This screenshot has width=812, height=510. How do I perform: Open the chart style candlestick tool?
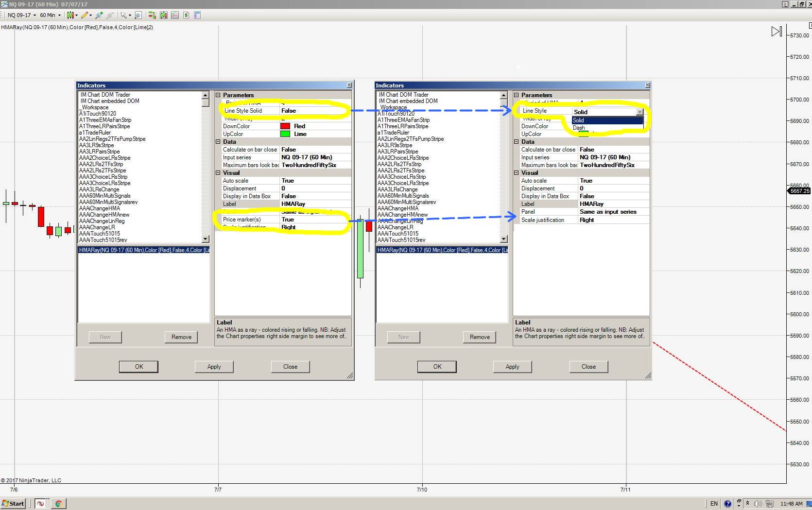tap(70, 15)
